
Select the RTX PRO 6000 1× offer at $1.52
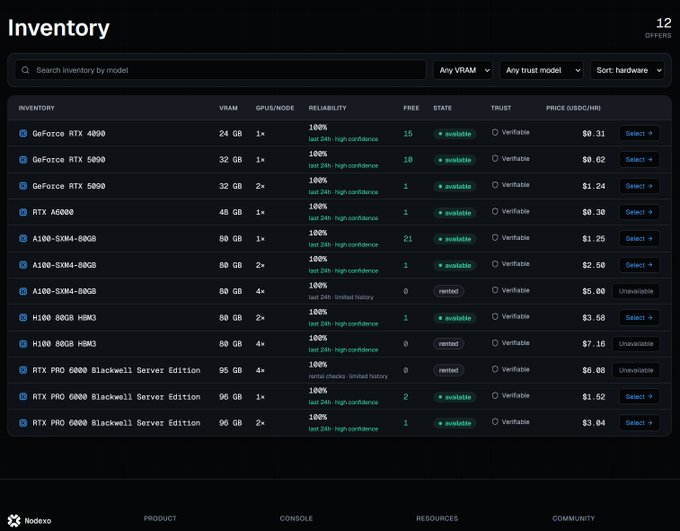click(x=639, y=397)
